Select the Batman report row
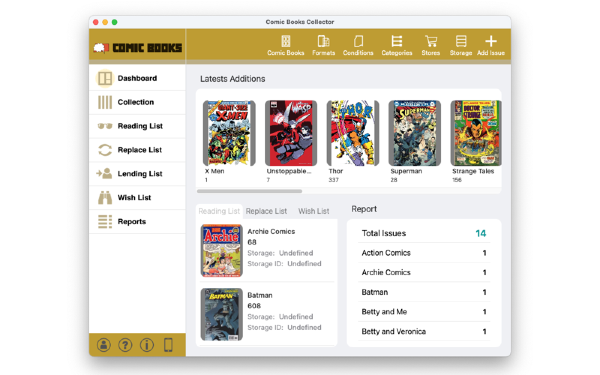 [x=424, y=292]
